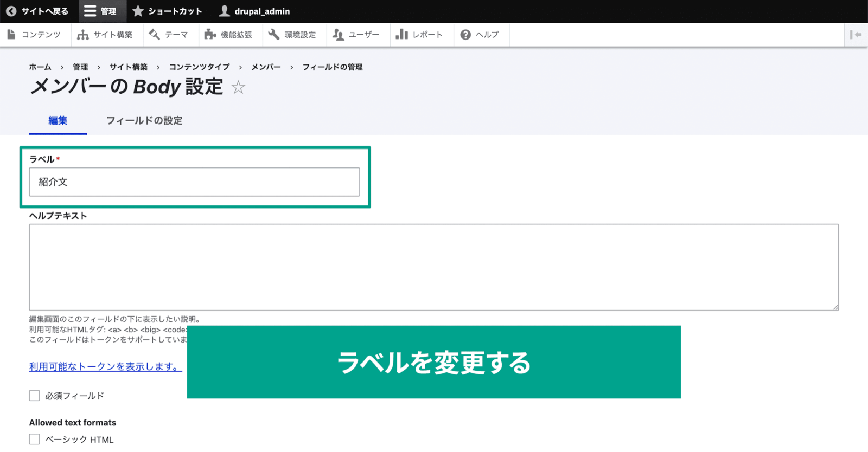Go to コンテンツタイプ breadcrumb
868x452 pixels.
point(199,67)
